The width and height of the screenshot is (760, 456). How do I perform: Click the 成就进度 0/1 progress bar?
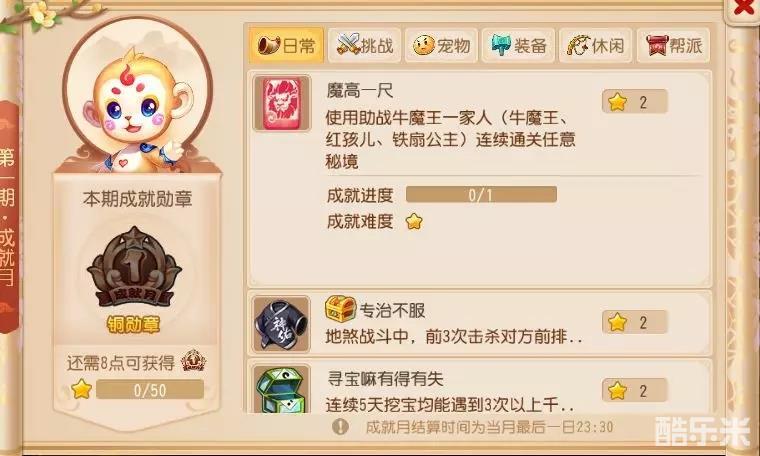481,195
